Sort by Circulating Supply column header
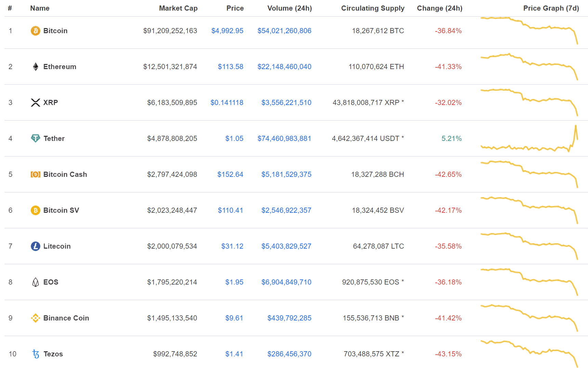This screenshot has height=368, width=588. point(373,8)
